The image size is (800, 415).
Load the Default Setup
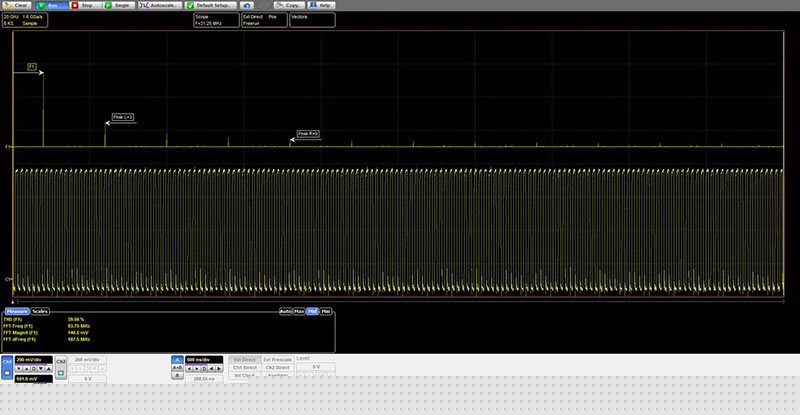pos(211,5)
